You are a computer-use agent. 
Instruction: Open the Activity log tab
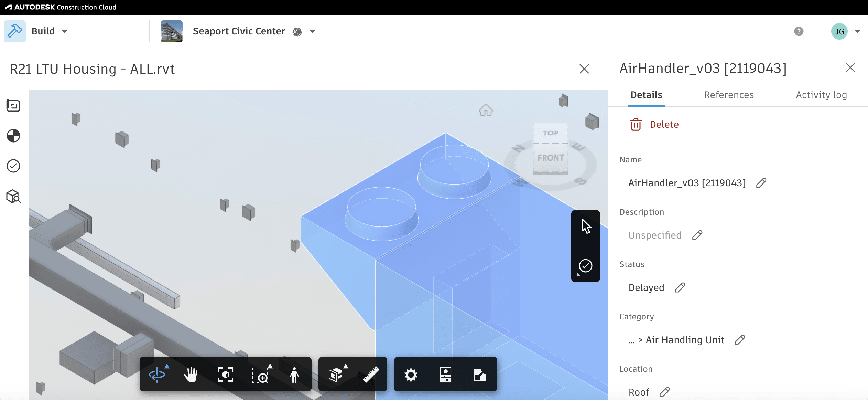[821, 95]
